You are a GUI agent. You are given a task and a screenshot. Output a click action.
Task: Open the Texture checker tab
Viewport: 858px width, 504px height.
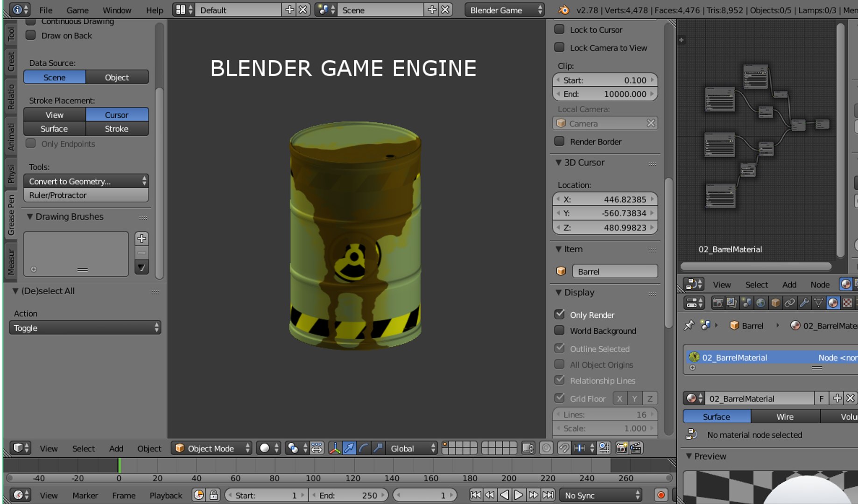click(848, 303)
